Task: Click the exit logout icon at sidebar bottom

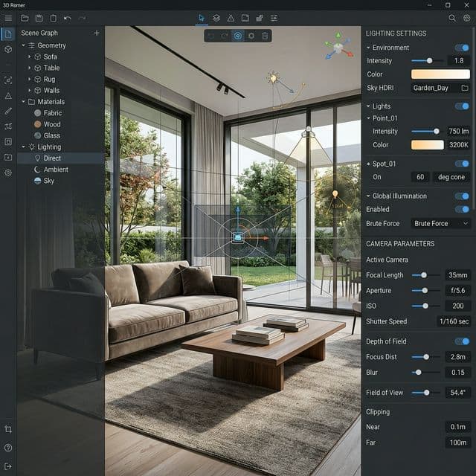Action: coord(8,466)
